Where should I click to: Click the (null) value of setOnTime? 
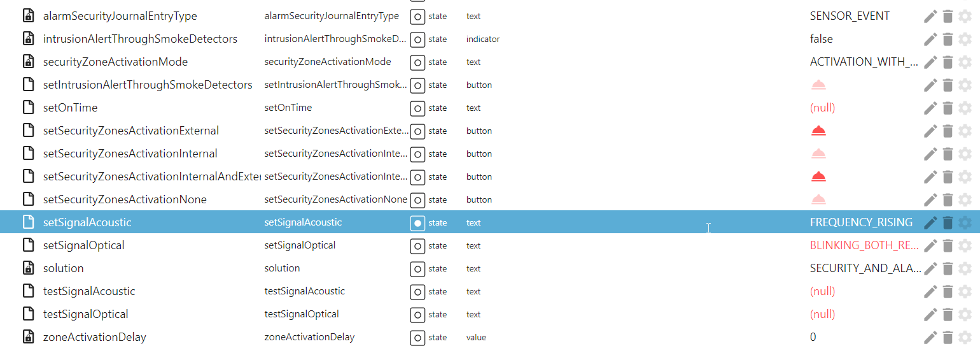[x=822, y=108]
